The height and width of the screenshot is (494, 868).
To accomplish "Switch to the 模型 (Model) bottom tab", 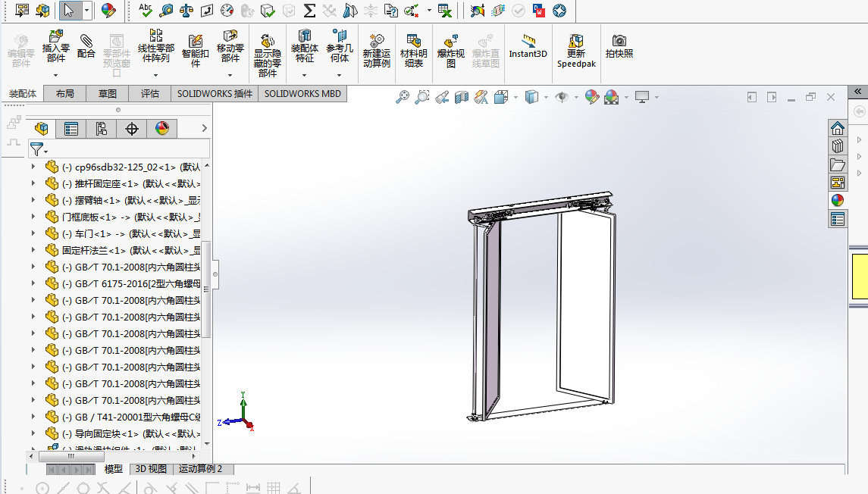I will tap(114, 469).
